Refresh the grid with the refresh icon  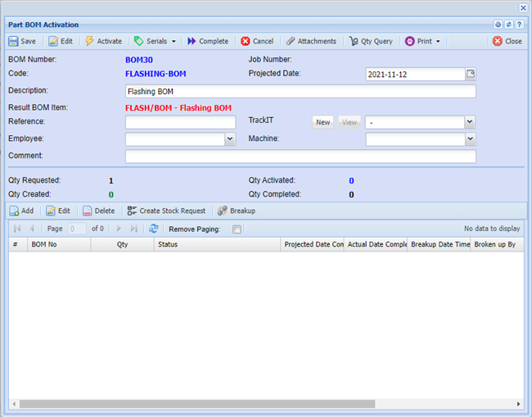click(x=153, y=229)
